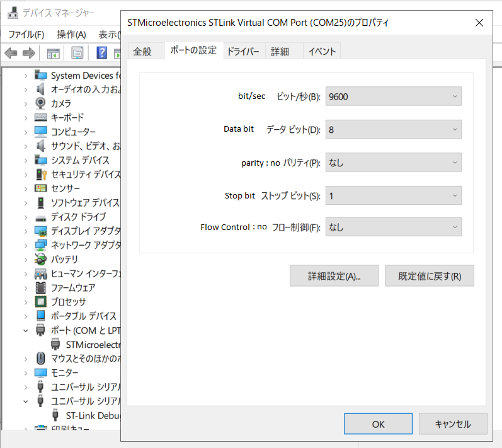Click the キャンセル button
Screen dimensions: 502x448
point(453,424)
